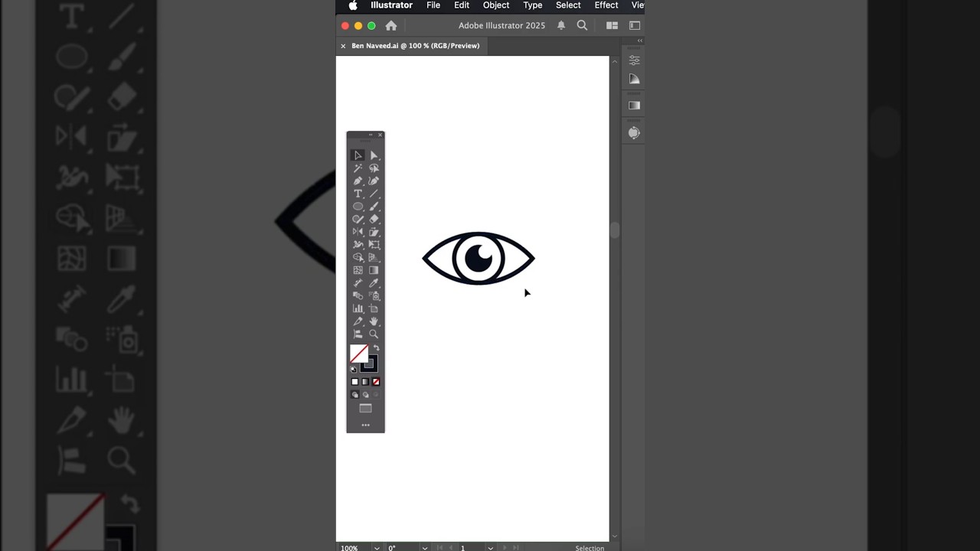Set paint mode to Gradient
980x551 pixels.
point(365,382)
